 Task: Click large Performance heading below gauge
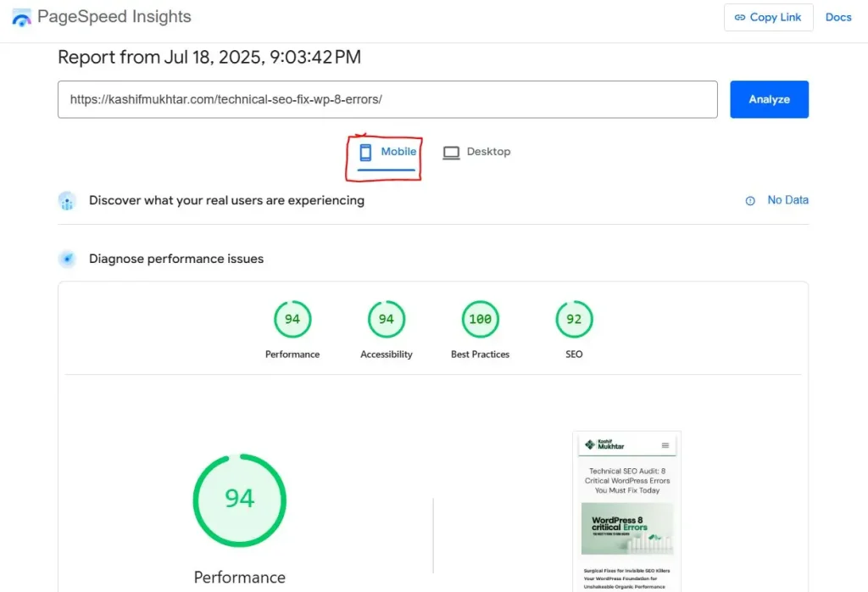[x=240, y=578]
